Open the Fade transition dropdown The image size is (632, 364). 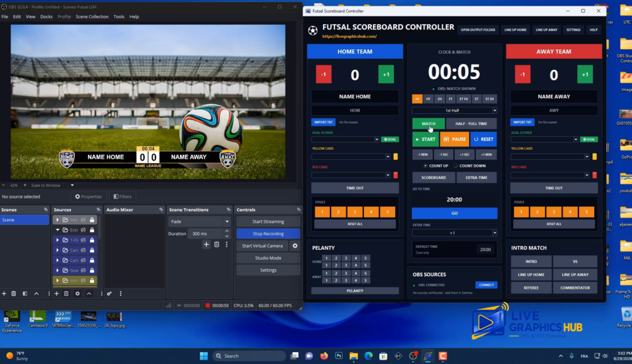(199, 222)
